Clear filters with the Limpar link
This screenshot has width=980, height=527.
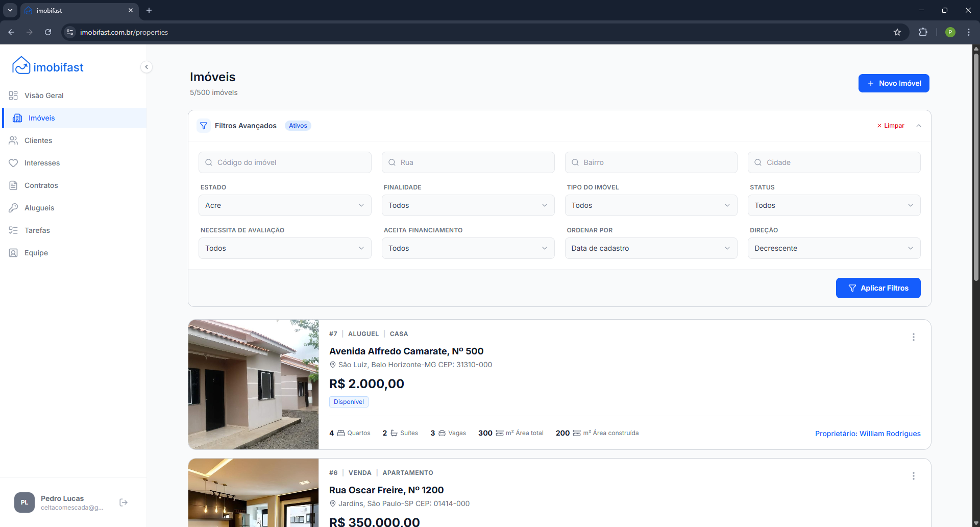point(891,126)
